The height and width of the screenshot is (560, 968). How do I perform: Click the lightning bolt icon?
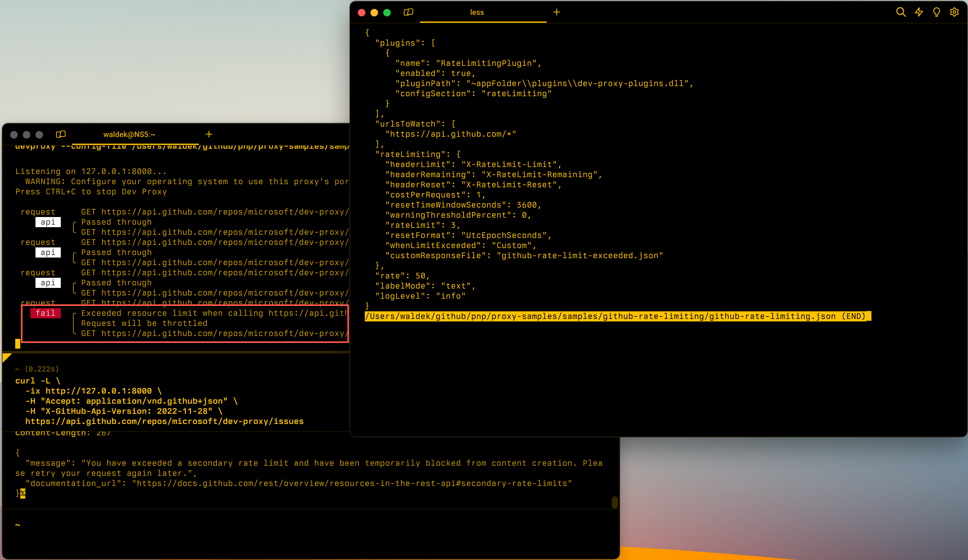(x=919, y=12)
